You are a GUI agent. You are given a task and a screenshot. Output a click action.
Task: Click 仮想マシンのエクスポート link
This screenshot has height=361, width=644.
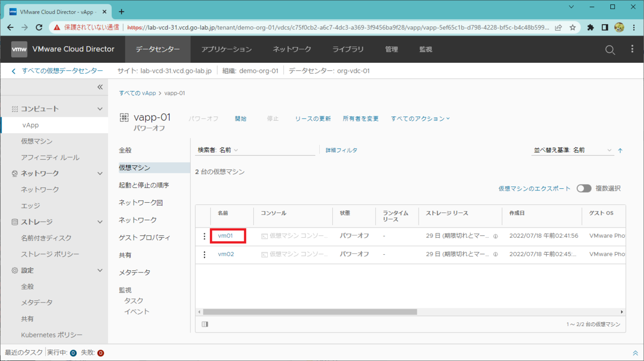(x=535, y=188)
